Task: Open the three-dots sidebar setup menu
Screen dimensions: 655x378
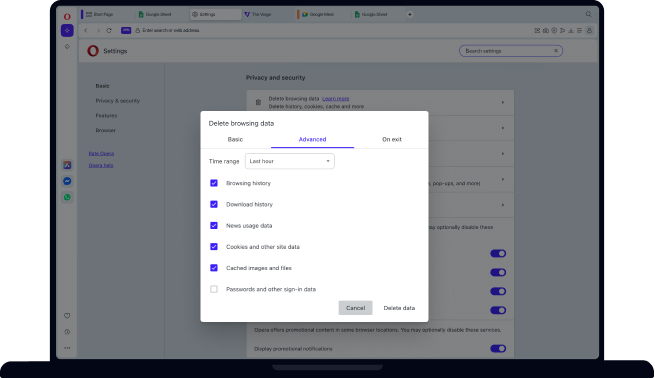Action: point(67,348)
